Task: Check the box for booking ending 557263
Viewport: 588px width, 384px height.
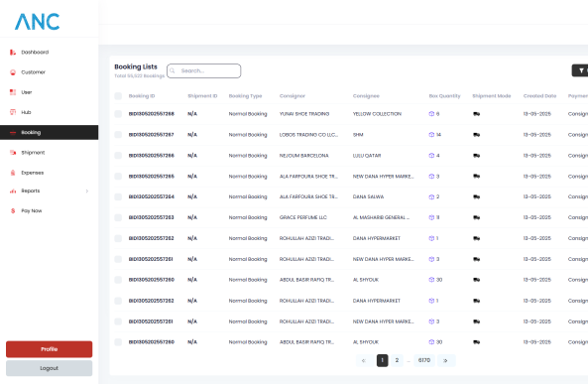Action: point(118,217)
